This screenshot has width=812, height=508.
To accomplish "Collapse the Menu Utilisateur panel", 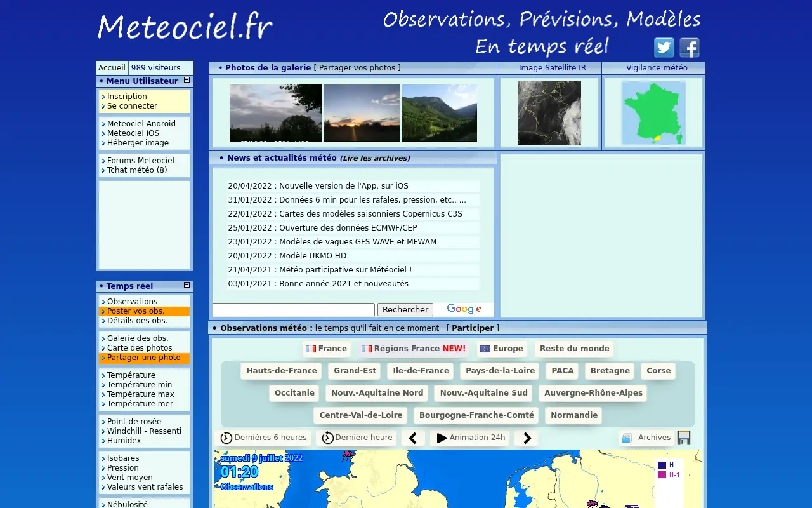I will click(x=187, y=80).
